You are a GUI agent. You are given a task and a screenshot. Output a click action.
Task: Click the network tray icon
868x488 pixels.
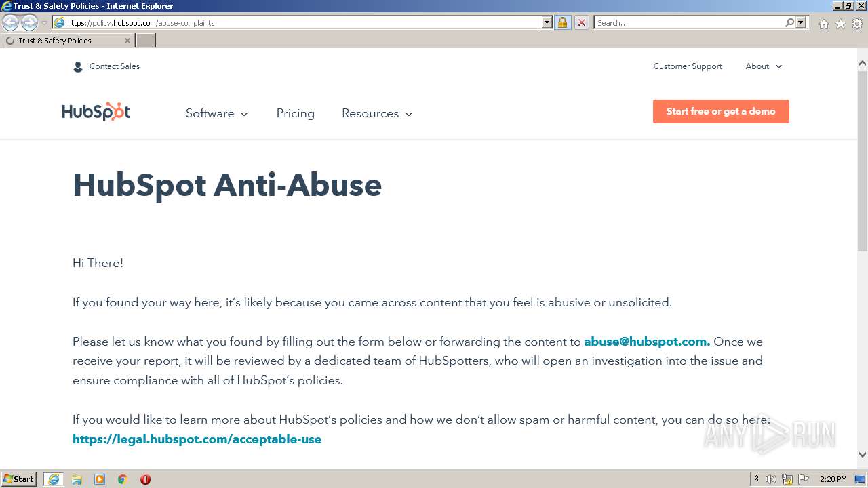tap(787, 479)
